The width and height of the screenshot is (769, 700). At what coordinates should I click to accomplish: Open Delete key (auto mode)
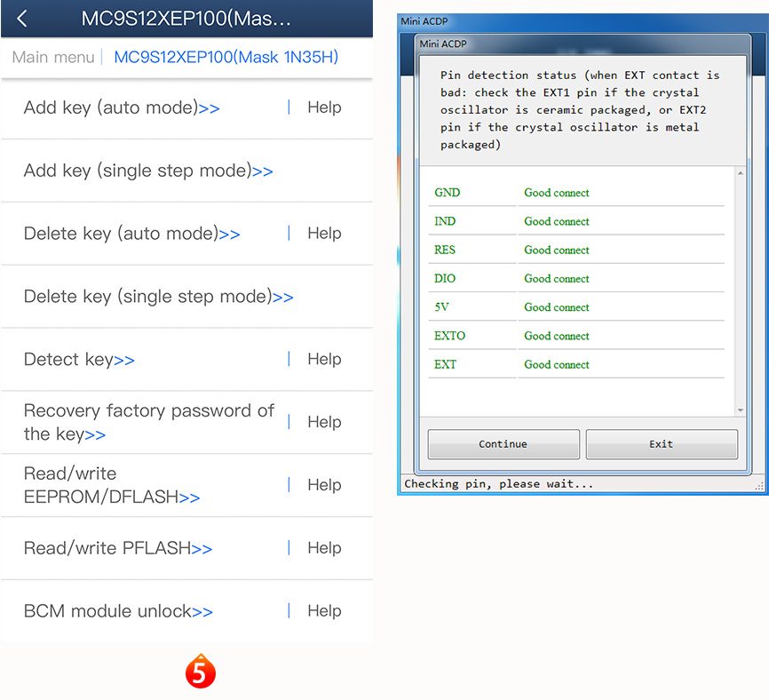coord(132,234)
